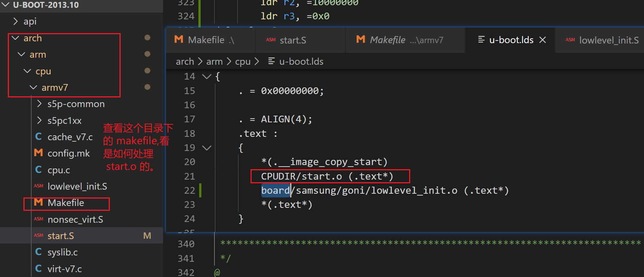
Task: Click the C icon of cpu.c
Action: click(38, 170)
